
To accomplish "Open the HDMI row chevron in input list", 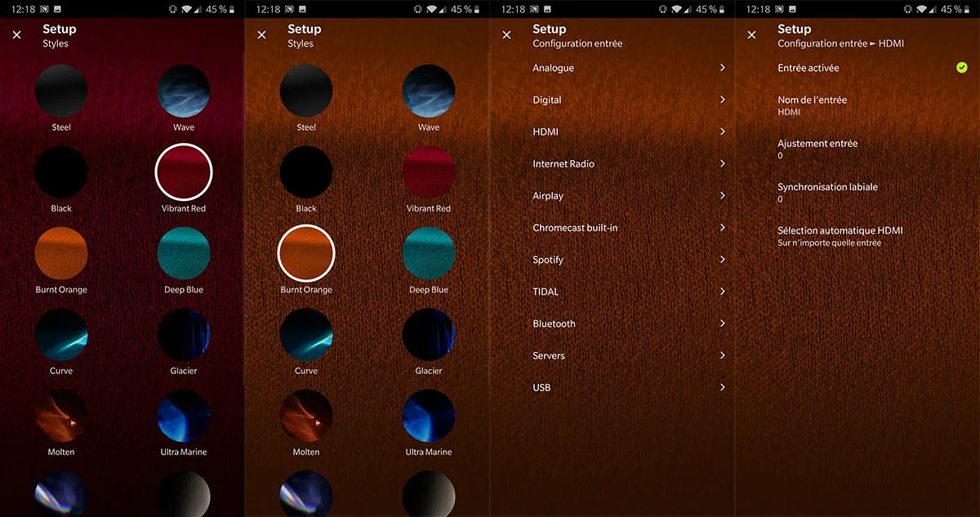I will tap(723, 131).
